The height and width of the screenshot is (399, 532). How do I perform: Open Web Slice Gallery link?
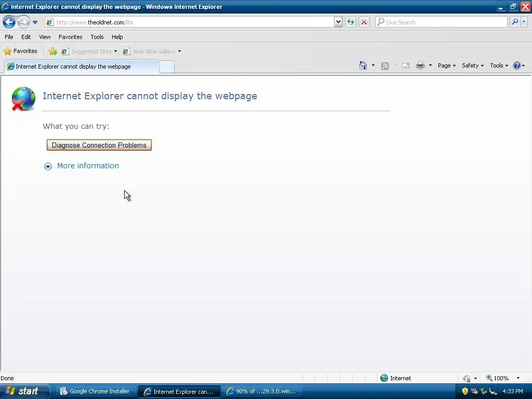[x=149, y=51]
